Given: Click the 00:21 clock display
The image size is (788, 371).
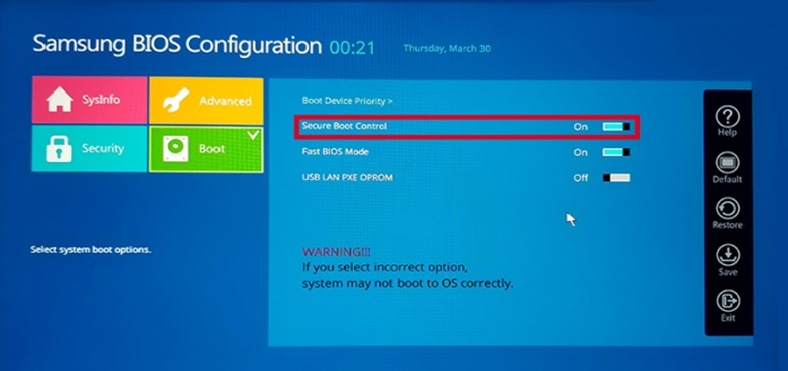Looking at the screenshot, I should tap(352, 48).
